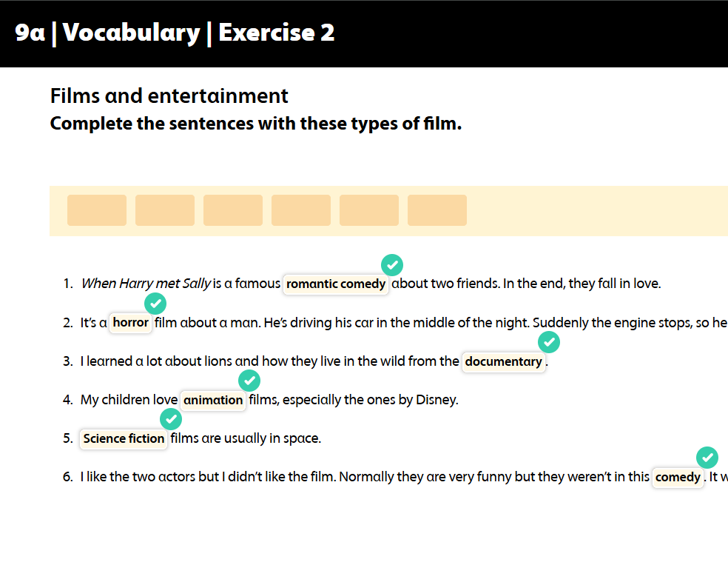The image size is (728, 582).
Task: Click the third empty word bank slot
Action: coord(233,210)
